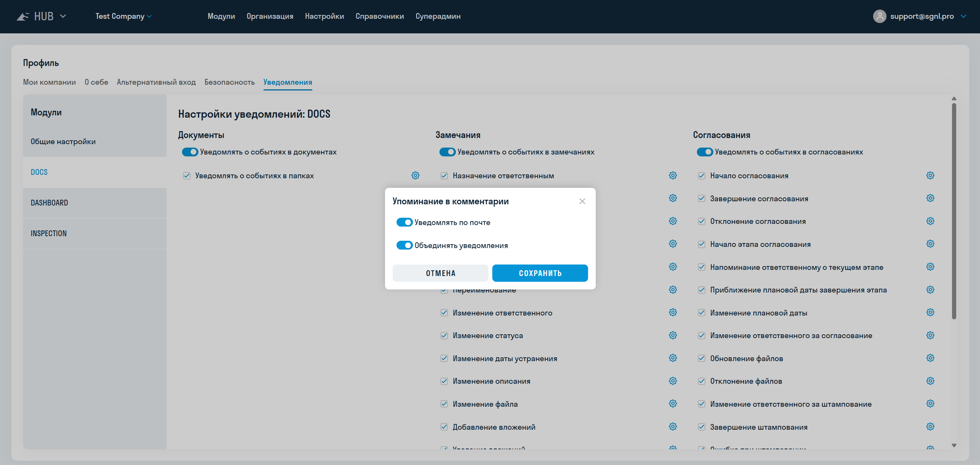Click the scrollbar down arrow
This screenshot has height=465, width=980.
[x=954, y=445]
